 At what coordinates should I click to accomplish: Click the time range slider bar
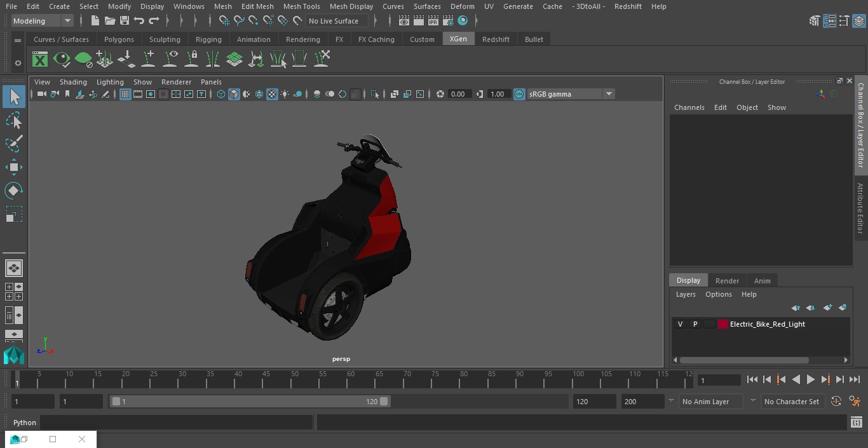click(x=250, y=402)
